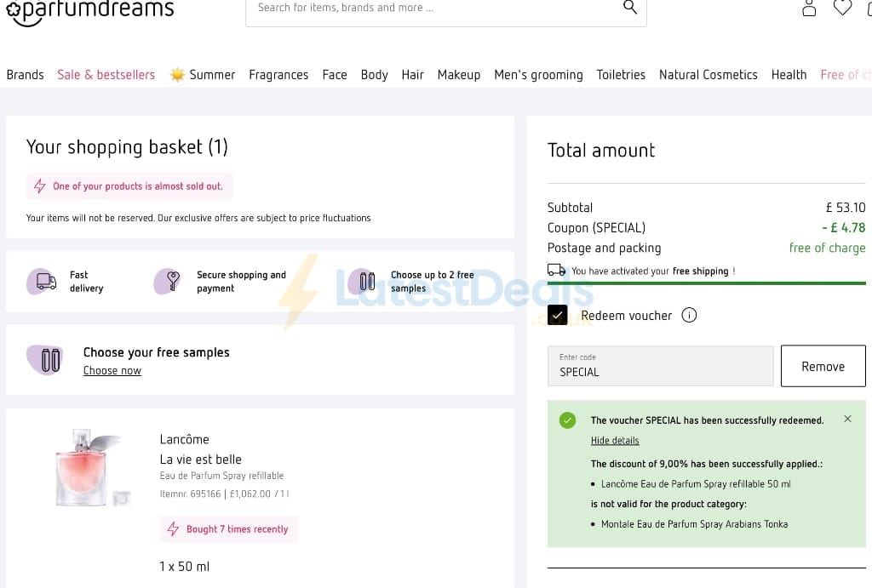
Task: Open the Fragrances menu
Action: 278,75
